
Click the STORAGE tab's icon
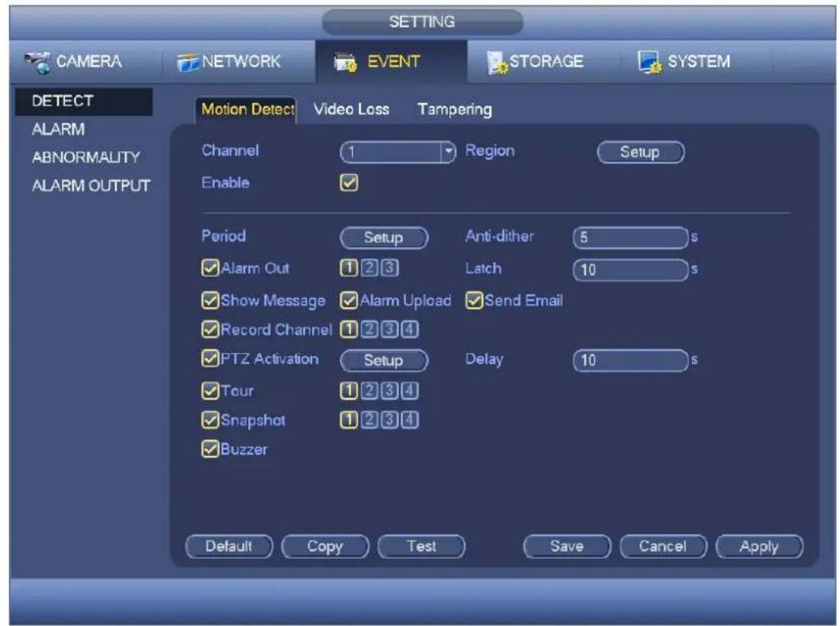tap(497, 62)
